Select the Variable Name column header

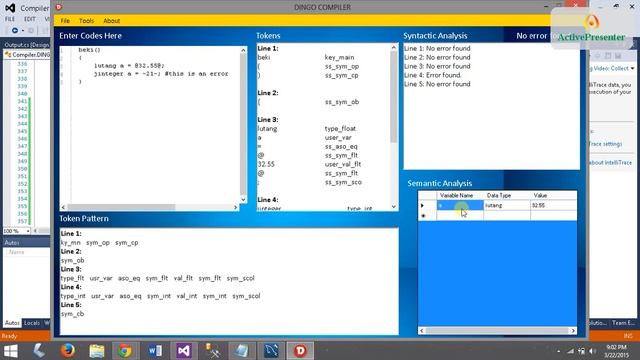click(x=460, y=196)
